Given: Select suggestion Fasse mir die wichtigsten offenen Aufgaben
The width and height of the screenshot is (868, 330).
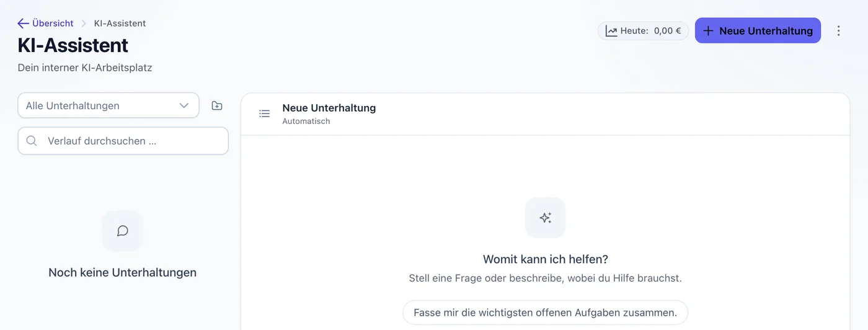Looking at the screenshot, I should pyautogui.click(x=545, y=313).
